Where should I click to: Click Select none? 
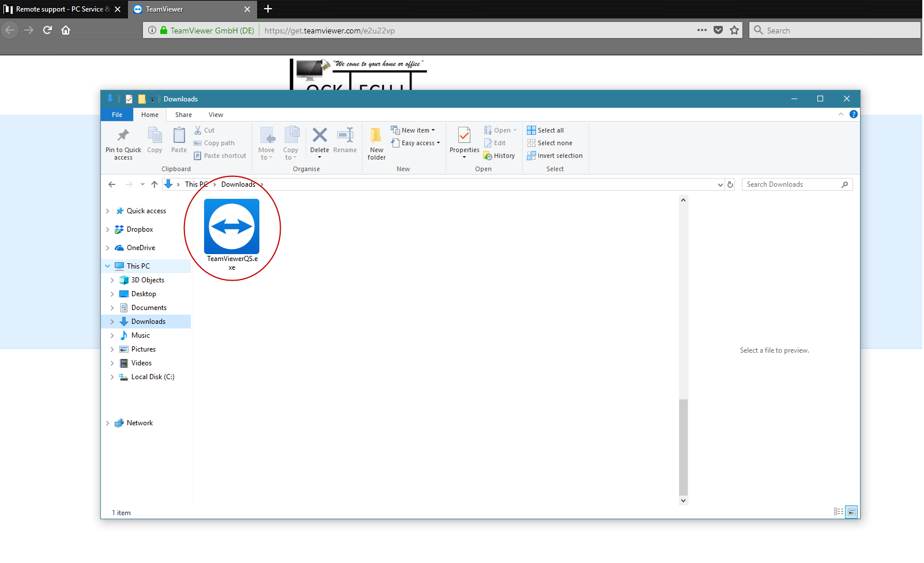pos(549,143)
